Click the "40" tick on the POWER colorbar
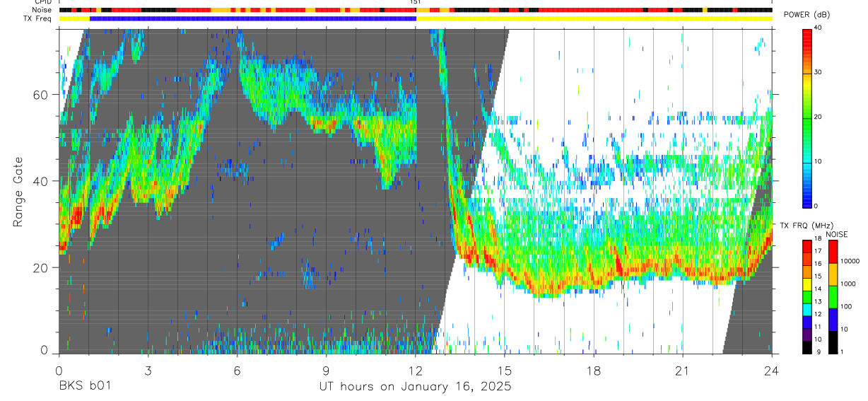868x401 pixels. click(818, 28)
